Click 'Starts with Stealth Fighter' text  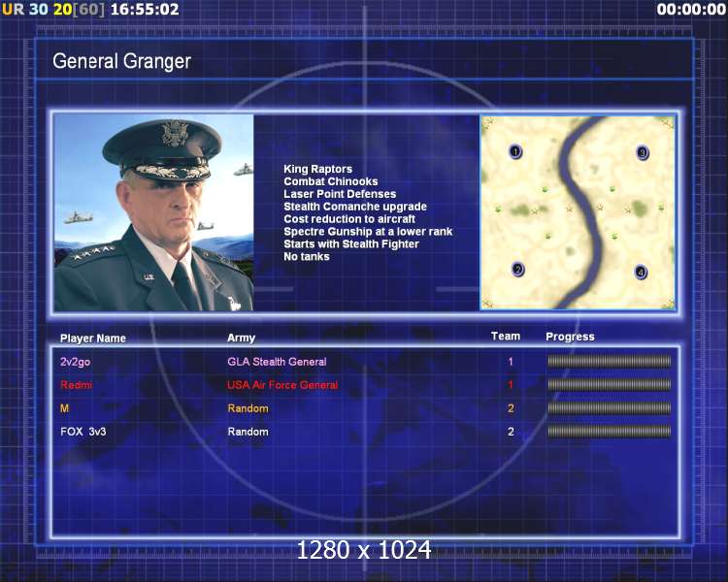(351, 244)
